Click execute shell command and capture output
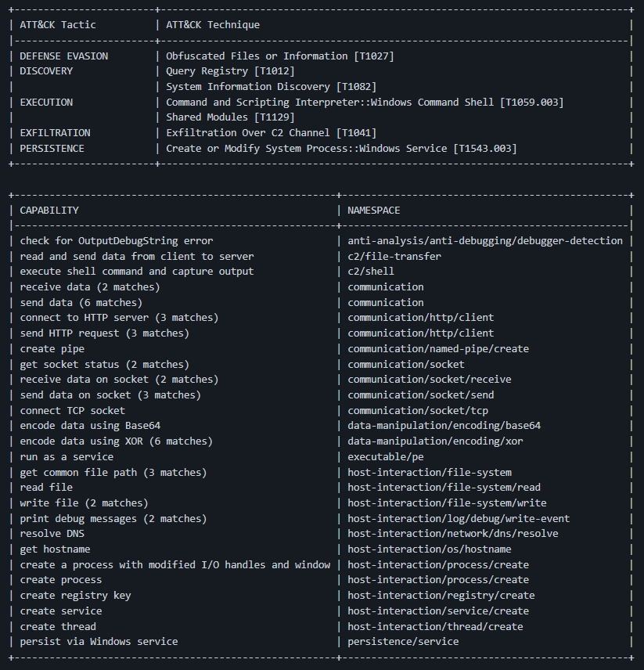Viewport: 644px width, 670px height. point(137,272)
